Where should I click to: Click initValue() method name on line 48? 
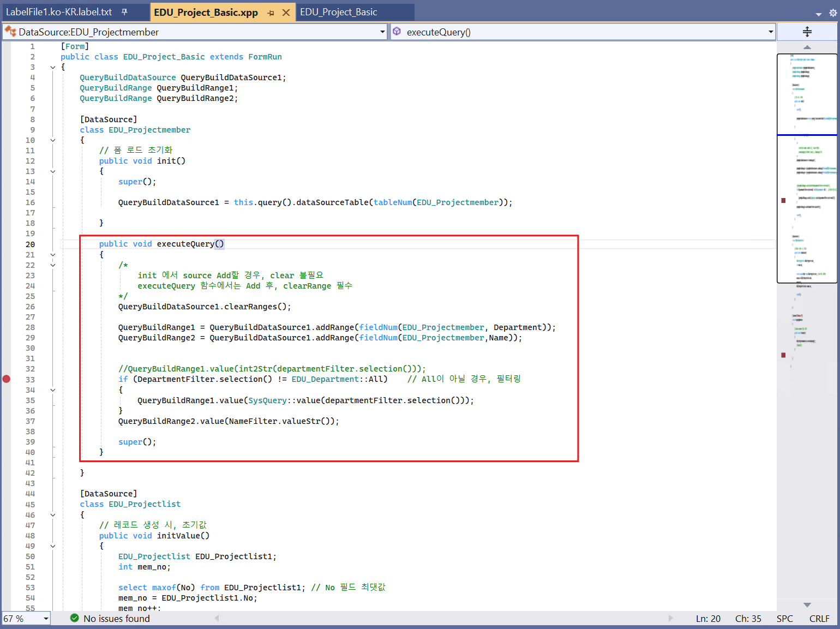183,536
